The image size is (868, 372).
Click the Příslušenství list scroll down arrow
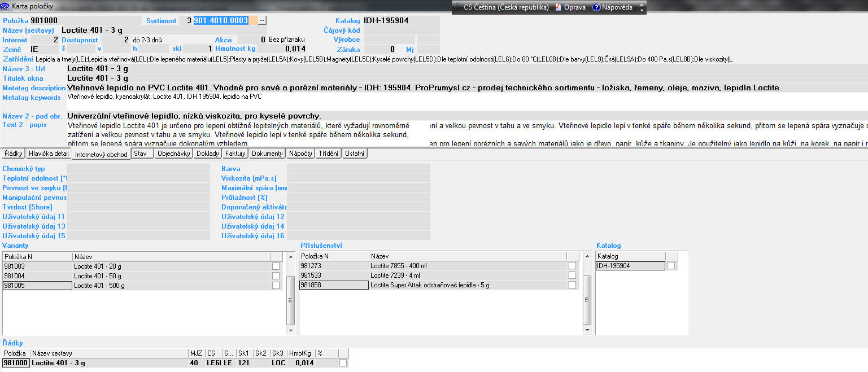587,330
